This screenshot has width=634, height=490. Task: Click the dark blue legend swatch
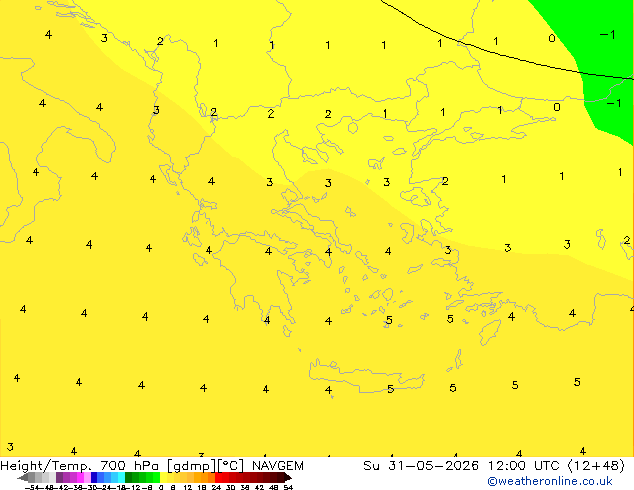coord(94,477)
